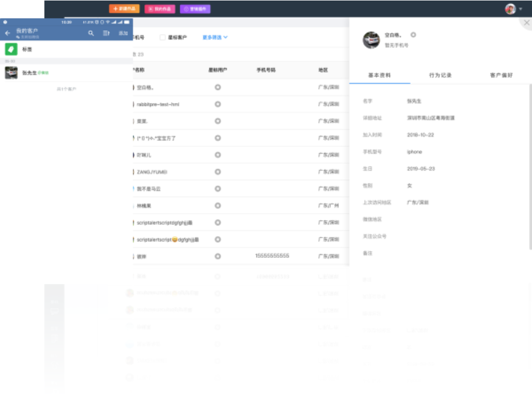
Task: Click the 共1个客户 count text on the phone
Action: [x=66, y=89]
